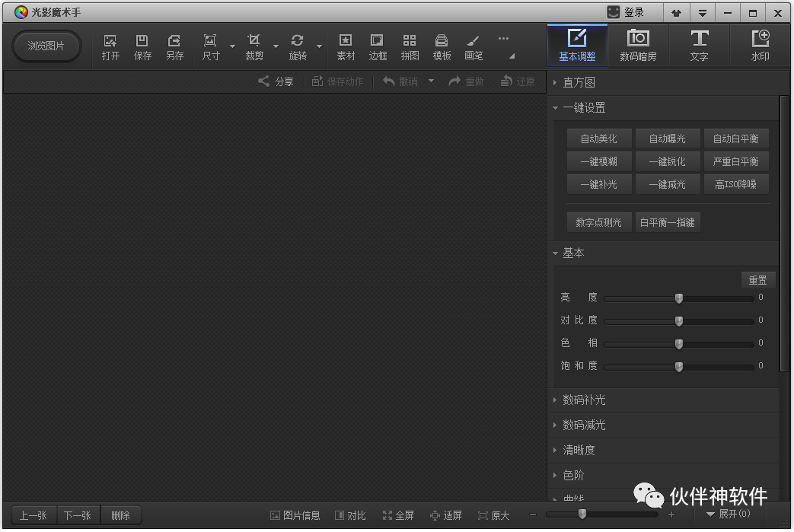Switch to the 文字 text tab
Image resolution: width=794 pixels, height=532 pixels.
(700, 45)
